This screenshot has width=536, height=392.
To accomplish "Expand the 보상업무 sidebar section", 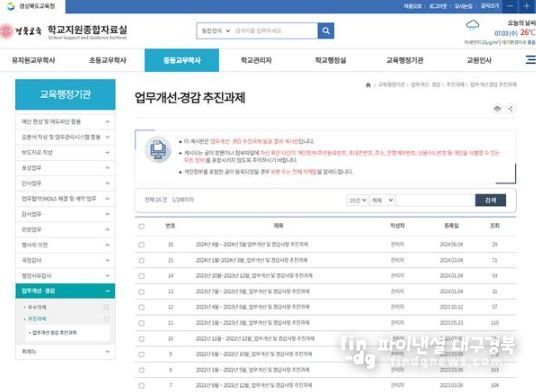I will point(65,168).
